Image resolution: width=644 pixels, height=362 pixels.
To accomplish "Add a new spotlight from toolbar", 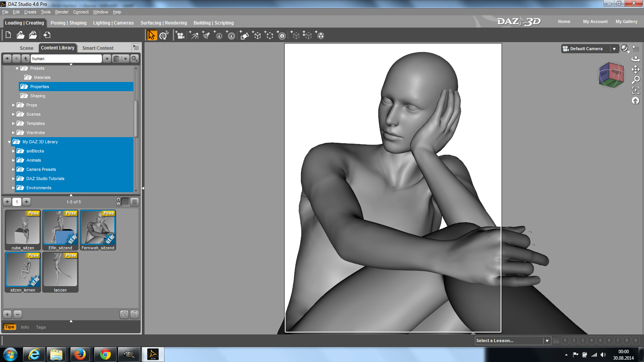I will tap(206, 36).
